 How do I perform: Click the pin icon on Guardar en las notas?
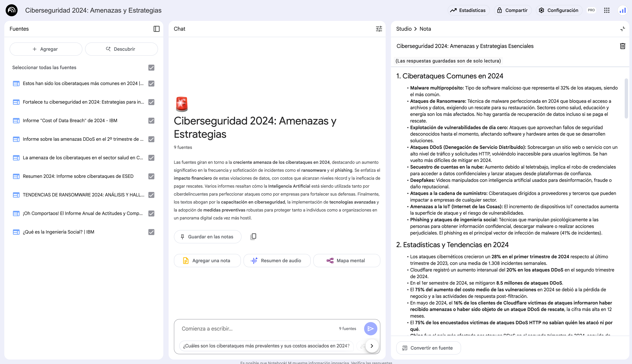[x=182, y=237]
